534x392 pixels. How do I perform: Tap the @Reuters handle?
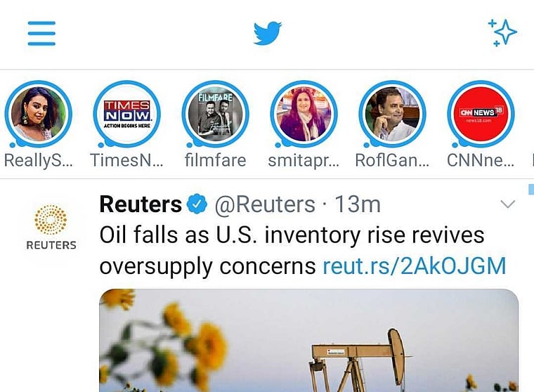coord(264,204)
